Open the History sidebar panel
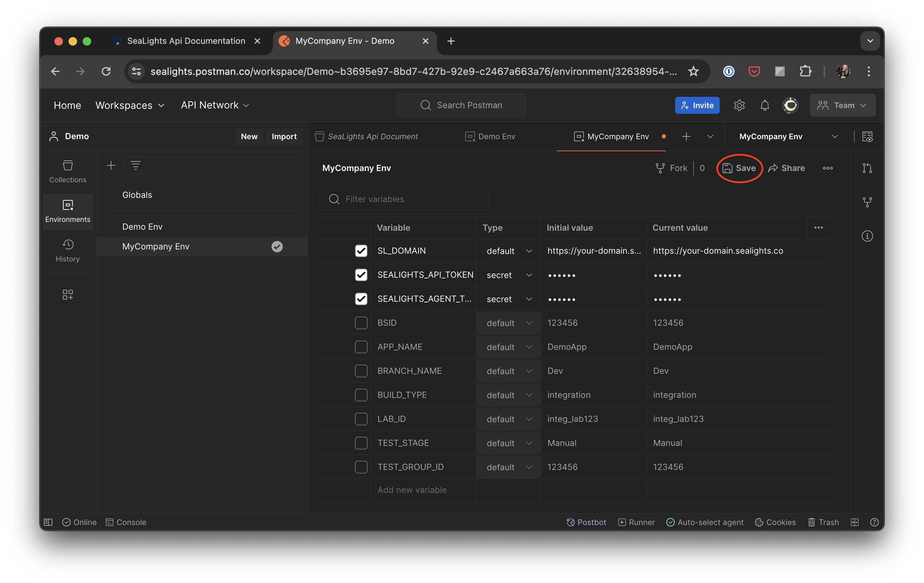The image size is (924, 583). click(x=68, y=251)
